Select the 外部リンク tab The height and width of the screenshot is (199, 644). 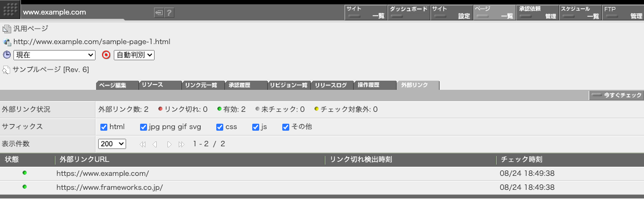point(418,85)
